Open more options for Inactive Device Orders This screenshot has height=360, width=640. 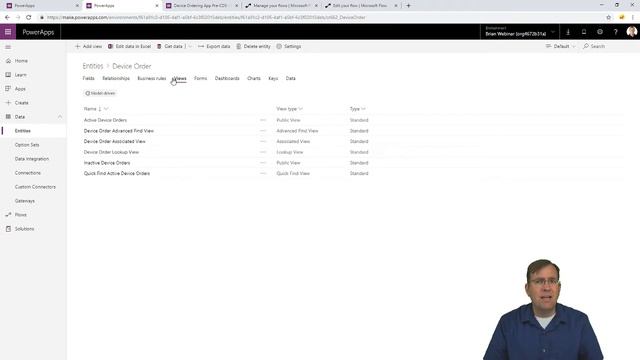pos(263,163)
